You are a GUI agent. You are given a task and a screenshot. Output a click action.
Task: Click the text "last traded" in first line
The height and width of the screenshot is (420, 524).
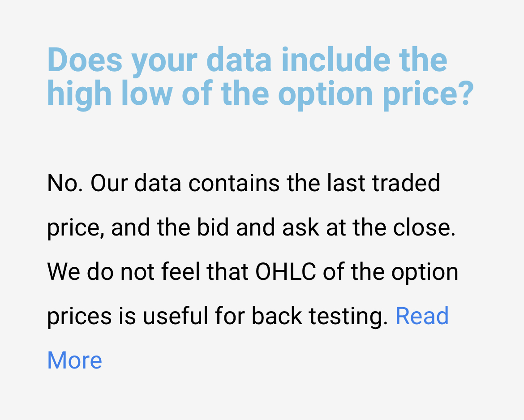(383, 183)
